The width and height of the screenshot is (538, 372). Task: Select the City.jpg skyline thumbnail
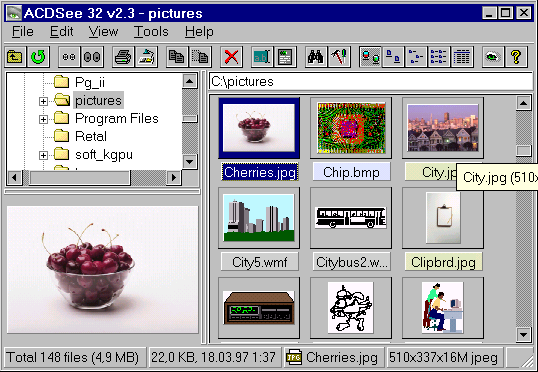(443, 128)
